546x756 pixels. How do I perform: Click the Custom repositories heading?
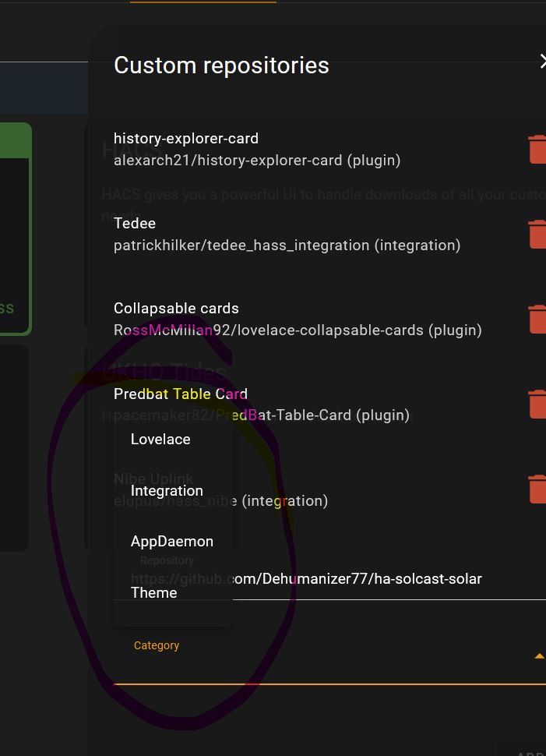pyautogui.click(x=221, y=65)
